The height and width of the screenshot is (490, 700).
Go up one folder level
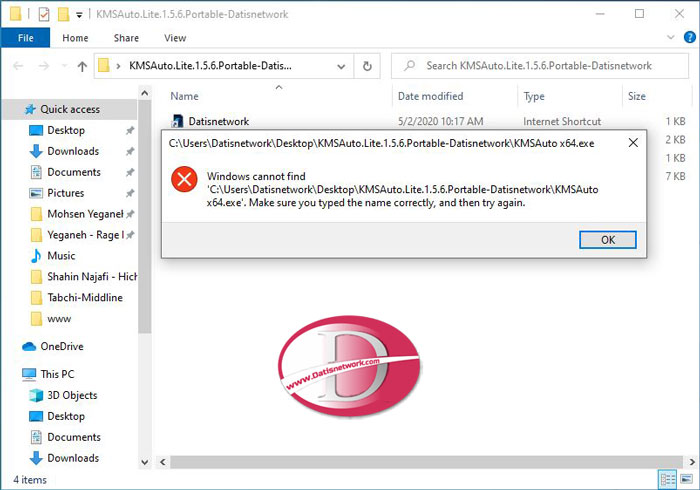click(82, 66)
